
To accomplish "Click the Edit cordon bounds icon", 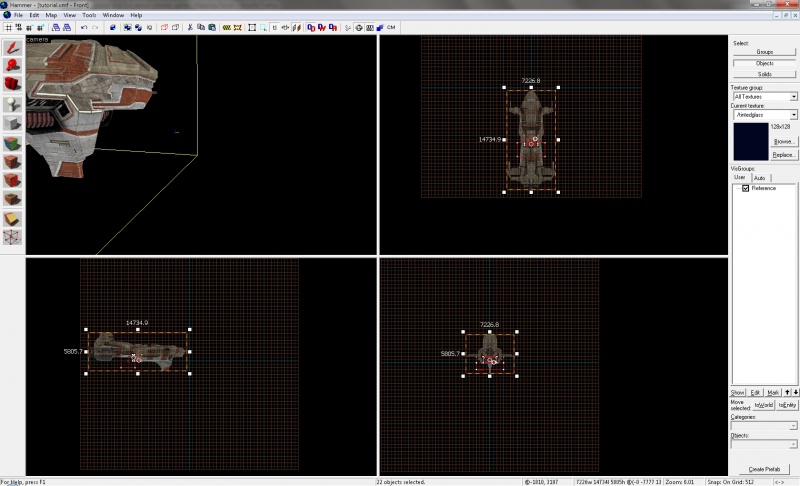I will [238, 28].
